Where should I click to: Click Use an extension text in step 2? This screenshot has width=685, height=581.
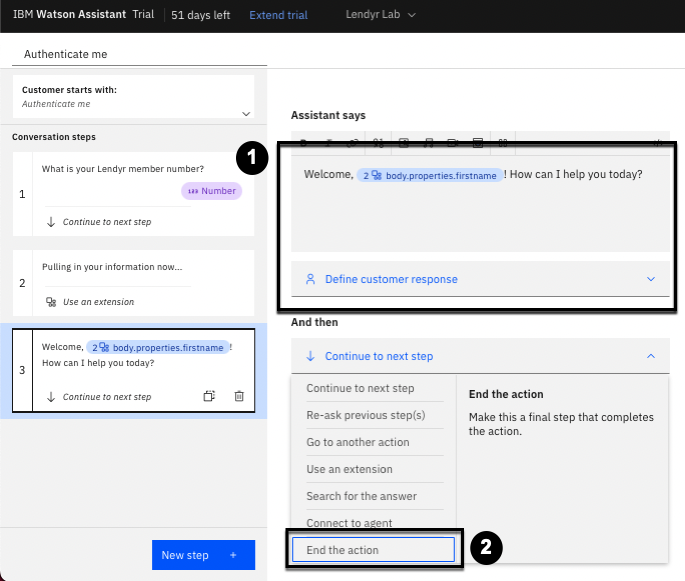(x=99, y=302)
